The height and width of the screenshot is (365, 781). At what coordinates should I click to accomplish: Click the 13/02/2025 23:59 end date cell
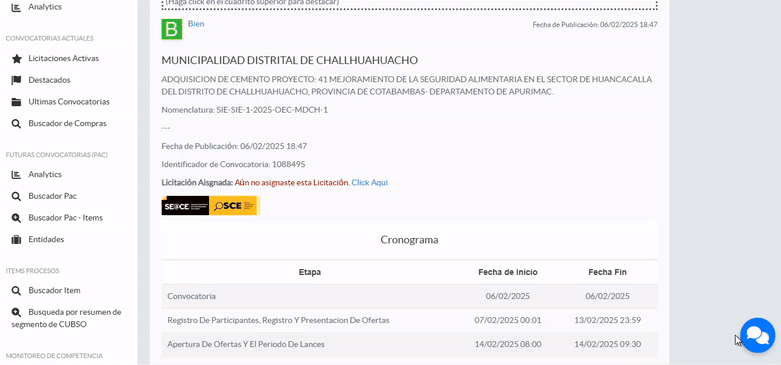607,320
